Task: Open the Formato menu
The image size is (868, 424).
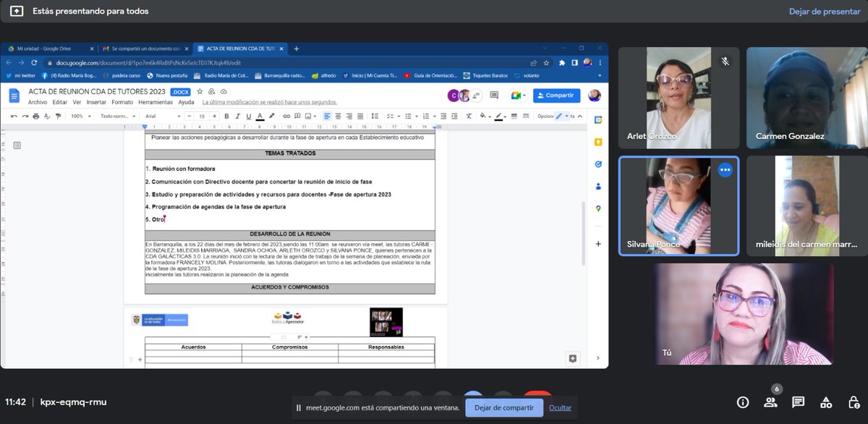Action: click(122, 102)
